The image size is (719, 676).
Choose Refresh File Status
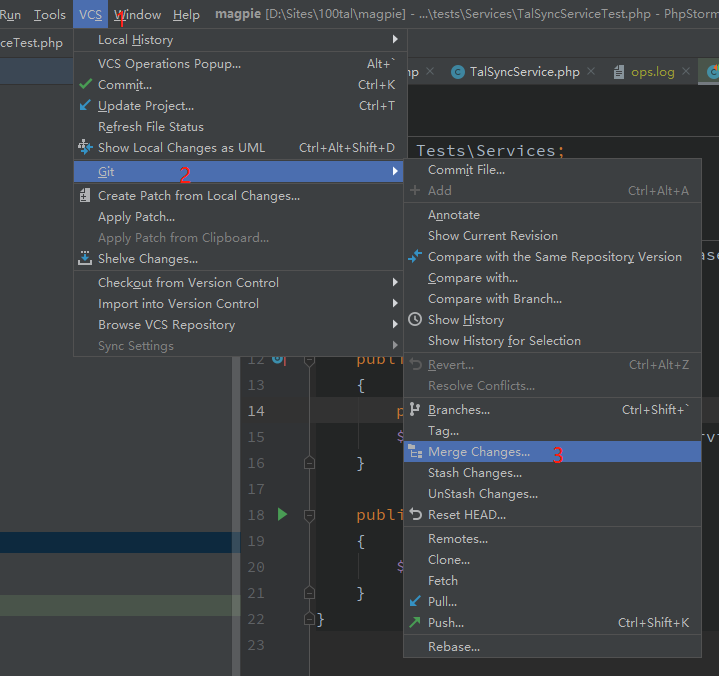click(240, 127)
